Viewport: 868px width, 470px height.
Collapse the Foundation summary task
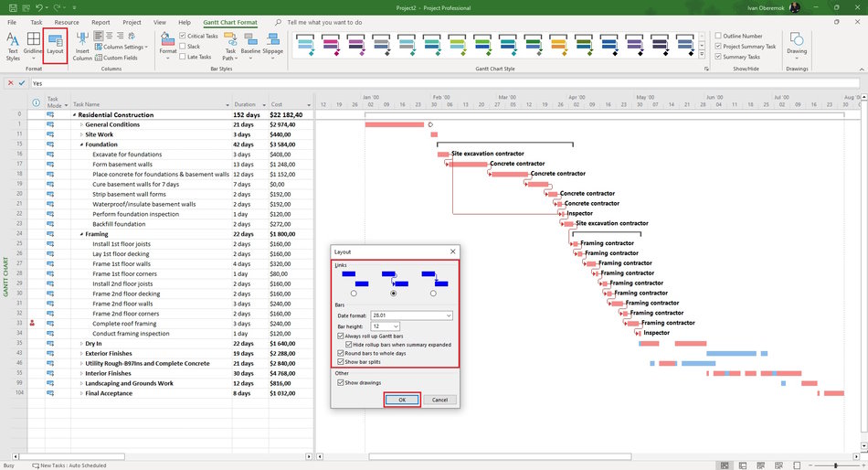click(x=81, y=144)
